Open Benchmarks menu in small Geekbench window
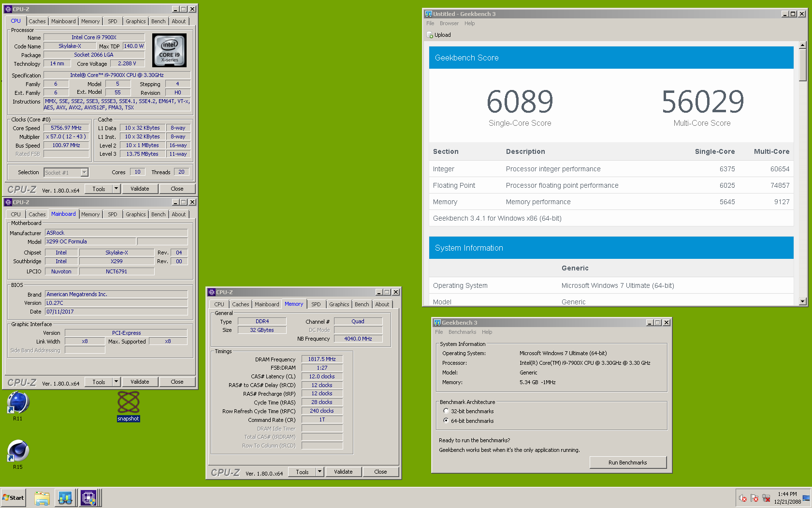Viewport: 812px width, 508px height. (462, 332)
